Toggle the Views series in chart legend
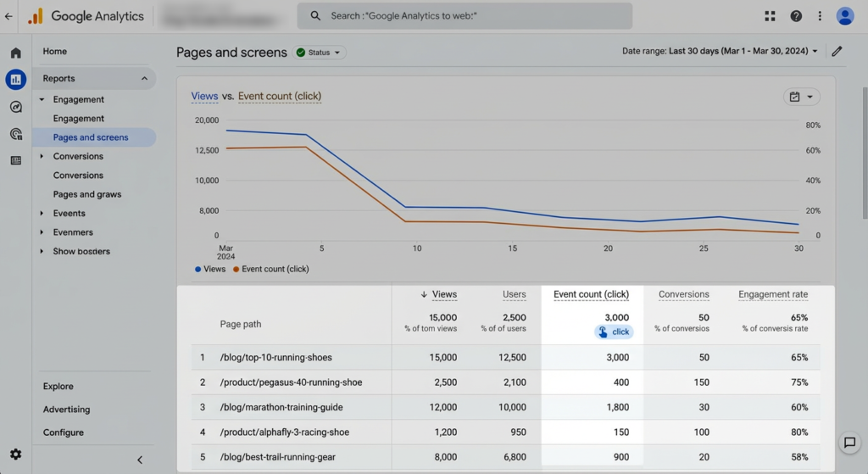 point(209,269)
